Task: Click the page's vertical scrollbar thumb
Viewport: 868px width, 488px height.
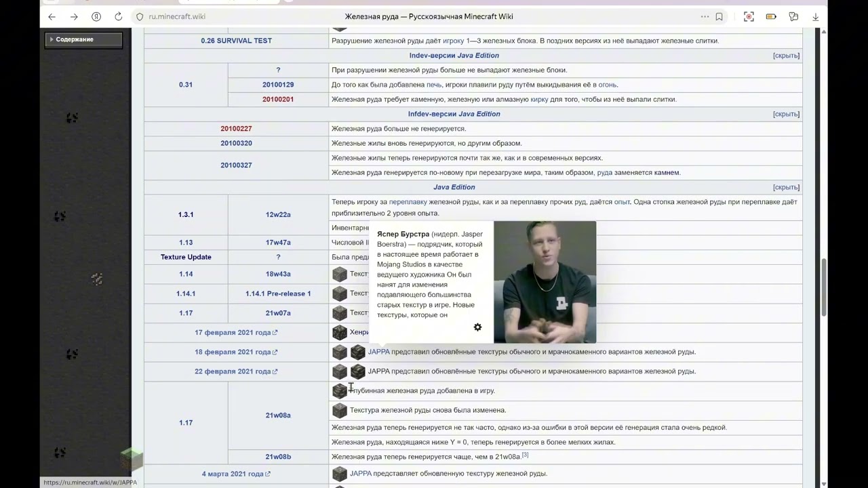Action: (x=824, y=287)
